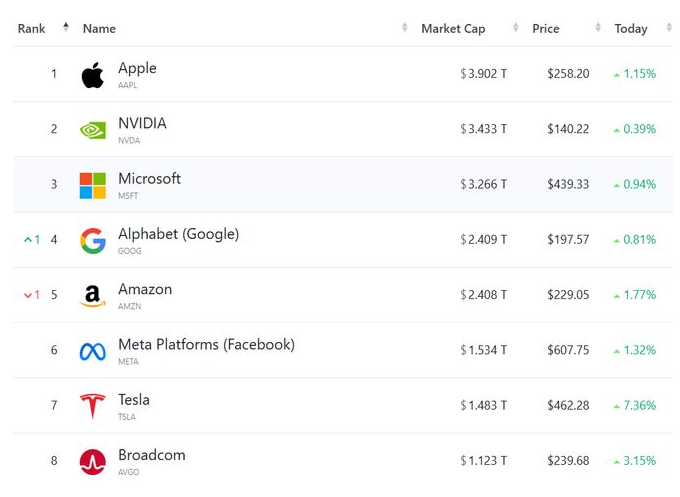Viewport: 680px width, 497px height.
Task: Open the Alphabet (Google) company link
Action: 178,234
